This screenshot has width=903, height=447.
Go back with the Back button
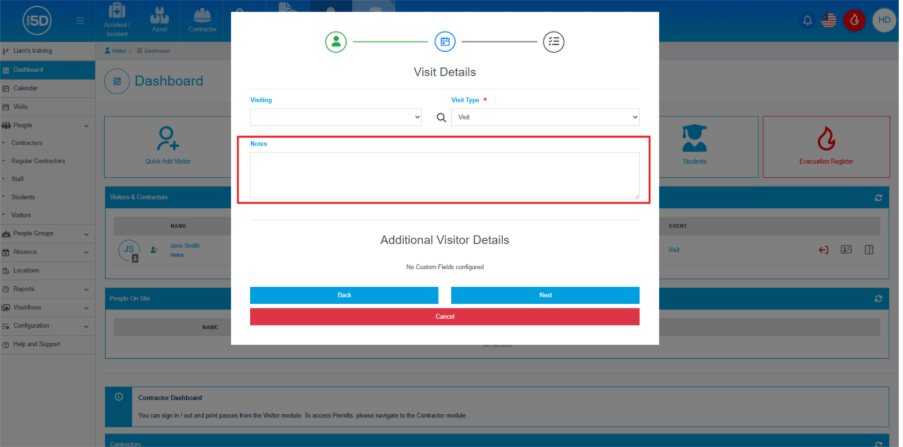(344, 295)
